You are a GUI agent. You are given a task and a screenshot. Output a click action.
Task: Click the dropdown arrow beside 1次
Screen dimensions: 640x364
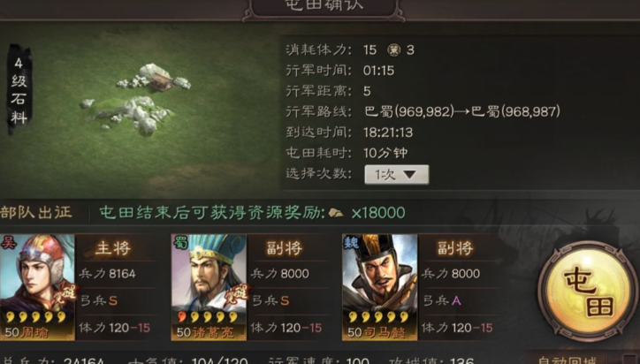[410, 175]
